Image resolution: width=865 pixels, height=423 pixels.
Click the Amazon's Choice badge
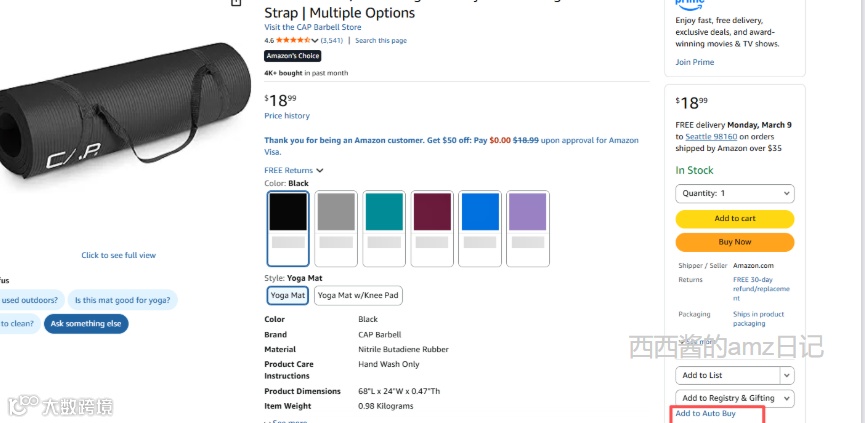pyautogui.click(x=292, y=56)
